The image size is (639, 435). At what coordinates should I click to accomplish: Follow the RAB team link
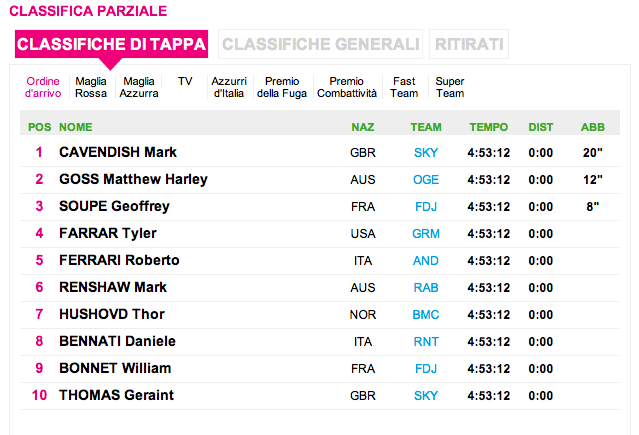pyautogui.click(x=426, y=288)
